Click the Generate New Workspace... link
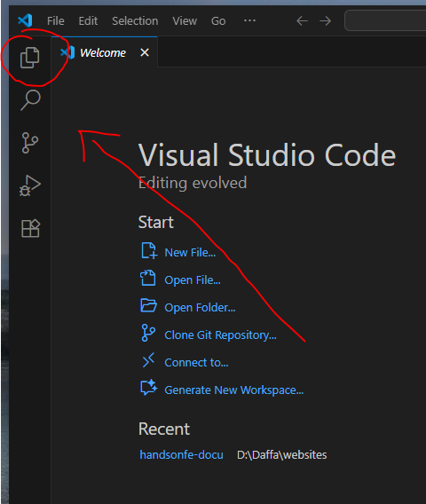The width and height of the screenshot is (426, 504). point(234,390)
